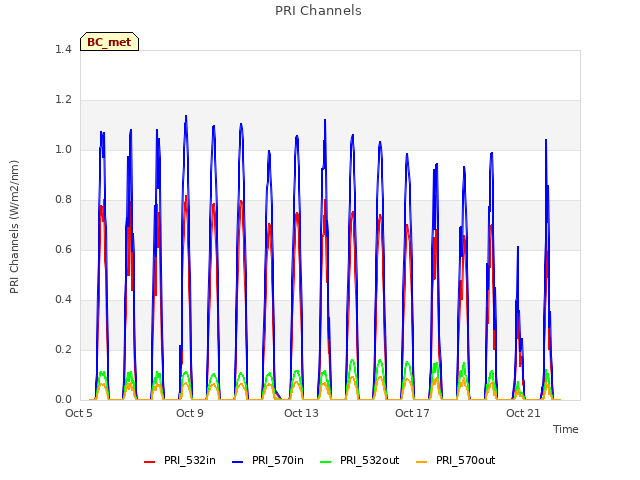640x480 pixels.
Task: Click the green PRI_532out legend swatch
Action: (x=326, y=462)
